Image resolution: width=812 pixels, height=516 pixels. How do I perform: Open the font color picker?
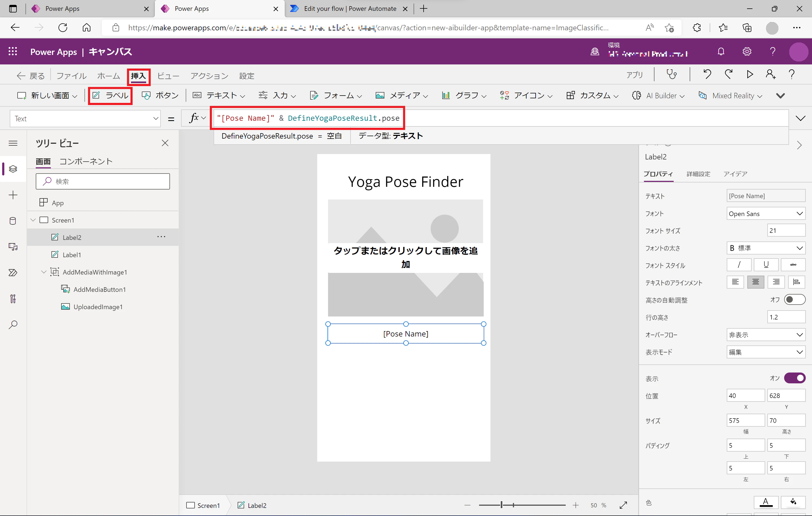(x=766, y=502)
